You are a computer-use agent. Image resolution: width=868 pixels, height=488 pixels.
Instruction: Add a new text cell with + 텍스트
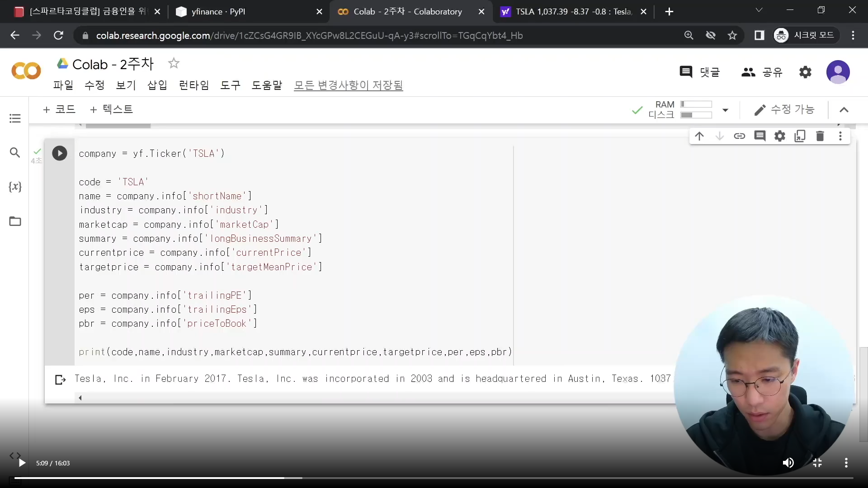pyautogui.click(x=111, y=109)
